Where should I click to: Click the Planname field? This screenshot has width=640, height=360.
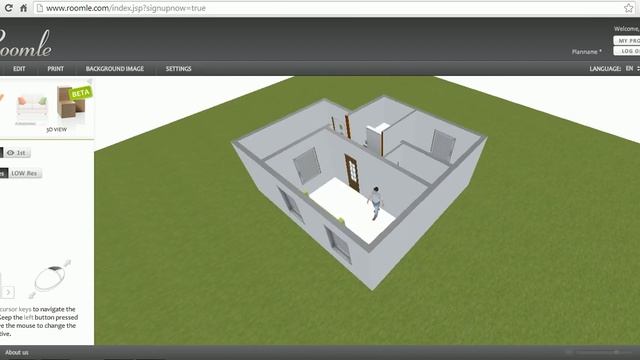pyautogui.click(x=586, y=52)
